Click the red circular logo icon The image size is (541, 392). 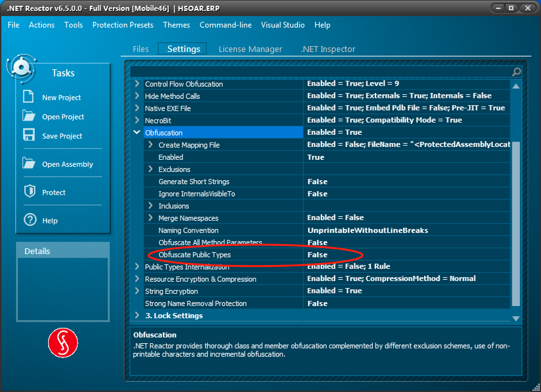pyautogui.click(x=63, y=343)
